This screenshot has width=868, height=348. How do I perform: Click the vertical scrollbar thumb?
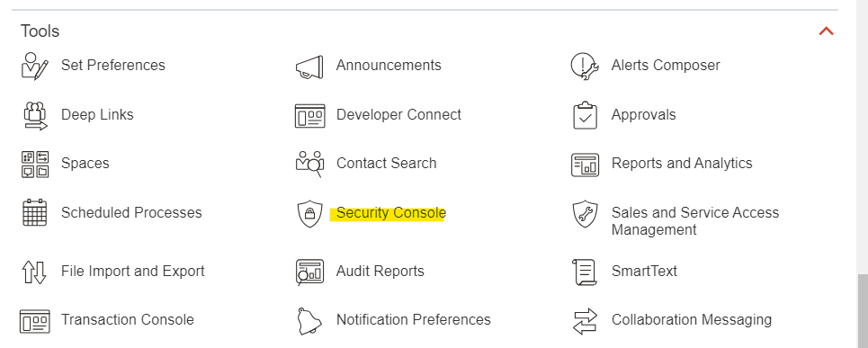863,311
